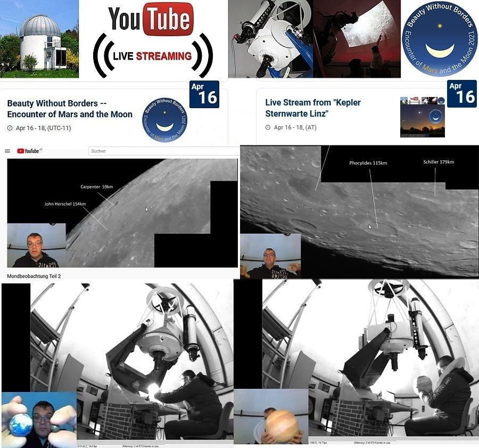Screen dimensions: 479x448
Task: Click the circular logo in the Beauty Without Borders event card
Action: pos(164,120)
